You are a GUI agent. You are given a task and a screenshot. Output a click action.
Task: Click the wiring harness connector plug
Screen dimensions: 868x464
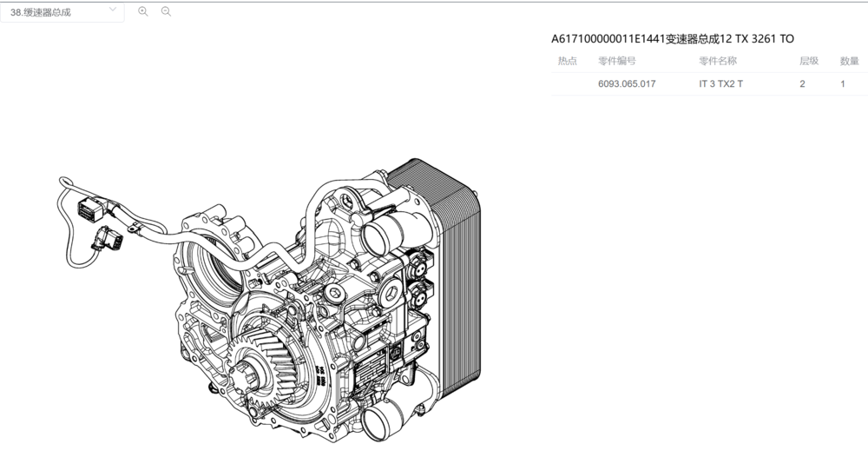(89, 209)
